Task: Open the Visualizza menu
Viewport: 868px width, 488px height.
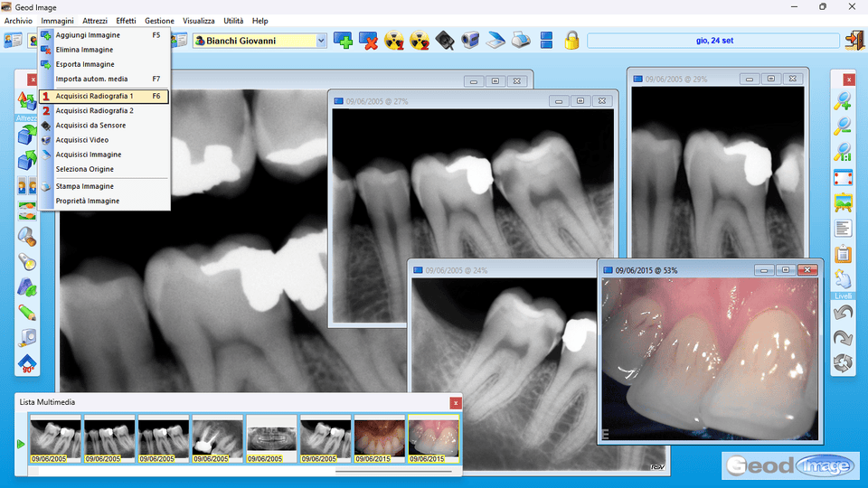Action: click(x=199, y=21)
